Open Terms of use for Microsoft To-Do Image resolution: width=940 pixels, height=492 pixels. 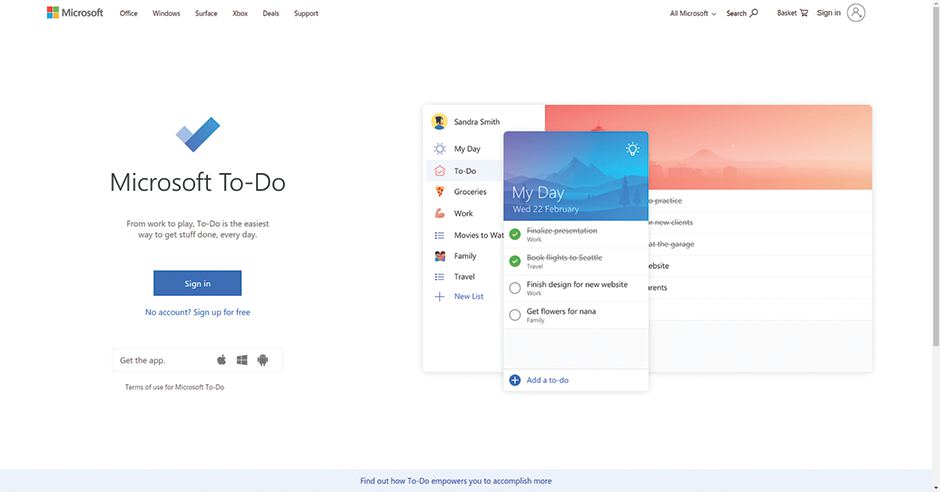coord(174,387)
